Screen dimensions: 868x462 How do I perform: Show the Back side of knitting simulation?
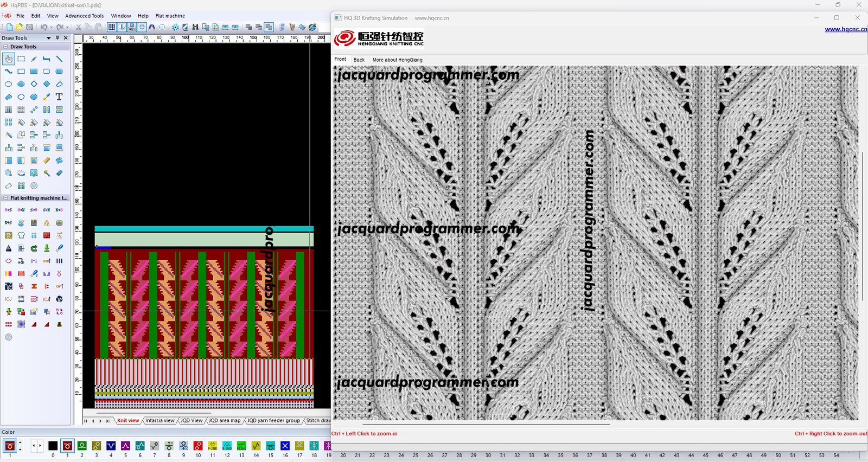pyautogui.click(x=359, y=60)
